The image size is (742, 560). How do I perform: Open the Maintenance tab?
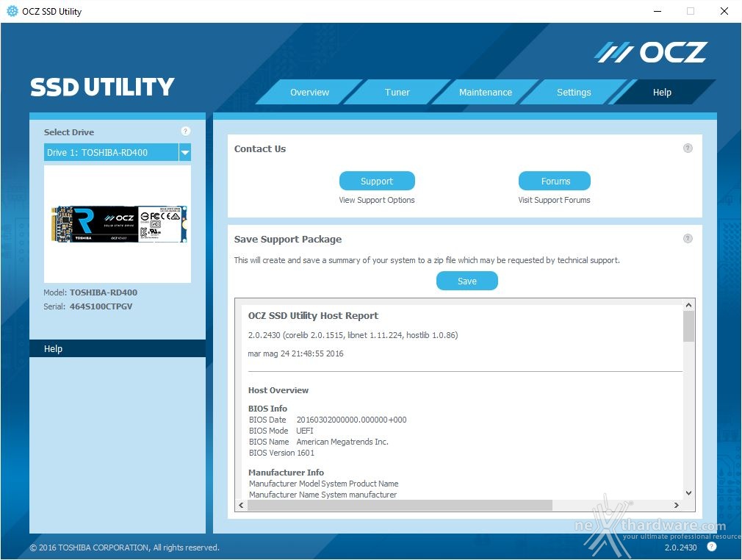pos(486,93)
